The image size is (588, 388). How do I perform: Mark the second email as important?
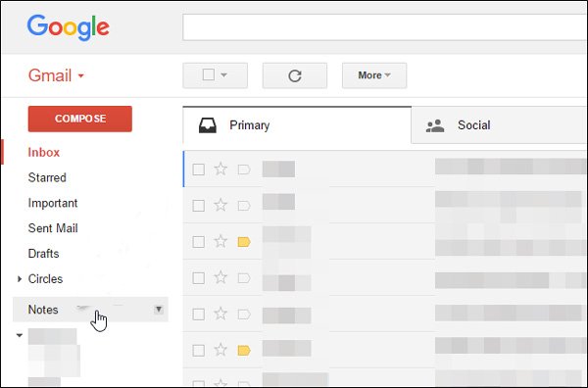click(x=244, y=206)
